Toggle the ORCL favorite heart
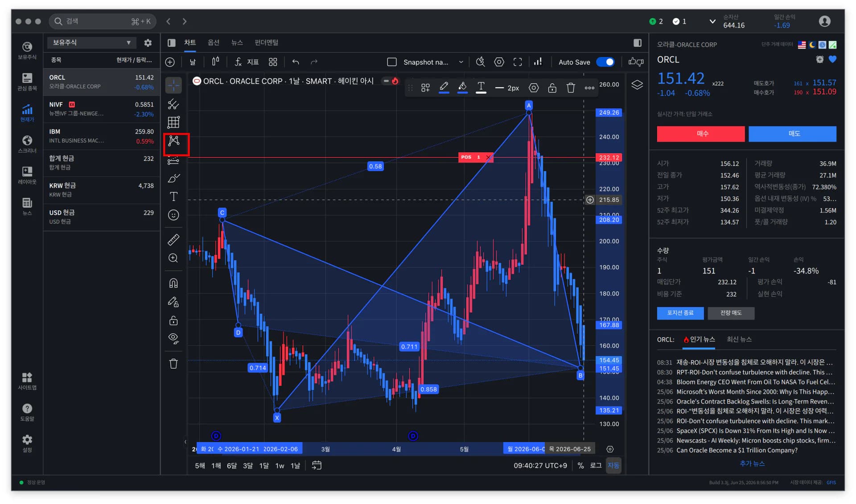The height and width of the screenshot is (504, 856). click(x=832, y=59)
